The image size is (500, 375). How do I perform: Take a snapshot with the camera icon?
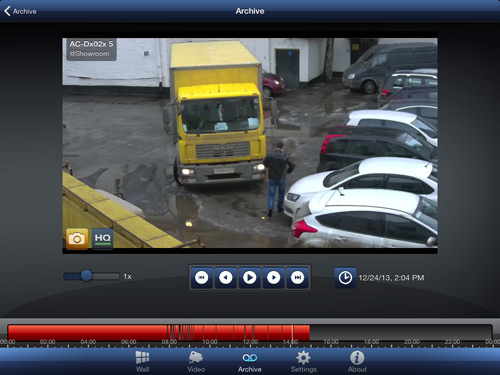pos(77,239)
